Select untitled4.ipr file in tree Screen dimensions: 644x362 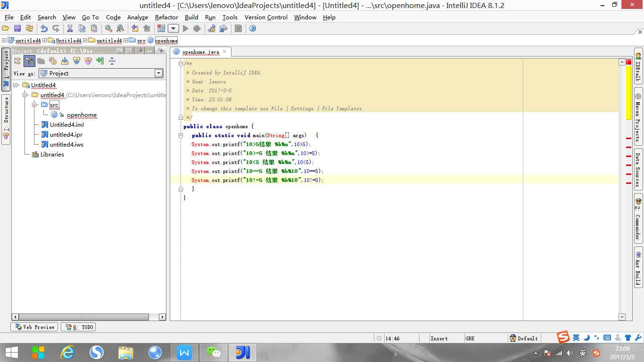tap(66, 135)
